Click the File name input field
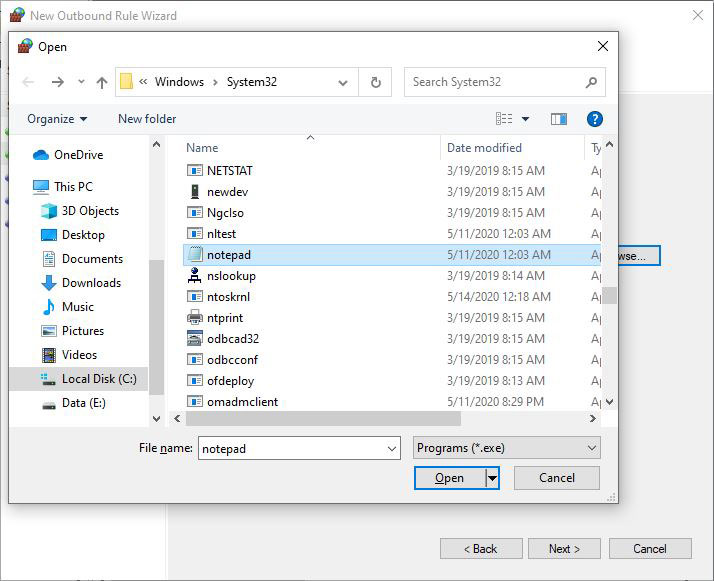This screenshot has width=714, height=581. (299, 448)
